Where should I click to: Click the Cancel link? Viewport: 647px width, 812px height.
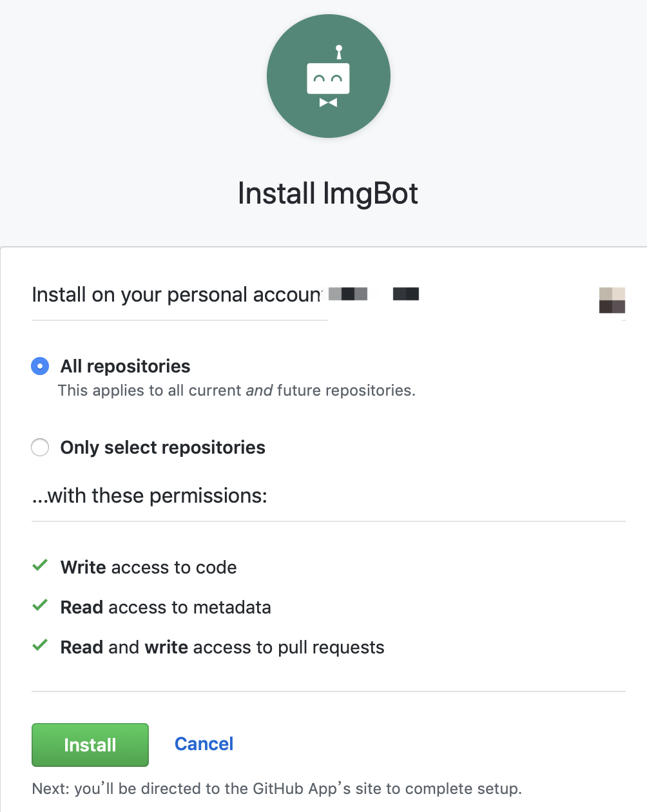click(204, 744)
